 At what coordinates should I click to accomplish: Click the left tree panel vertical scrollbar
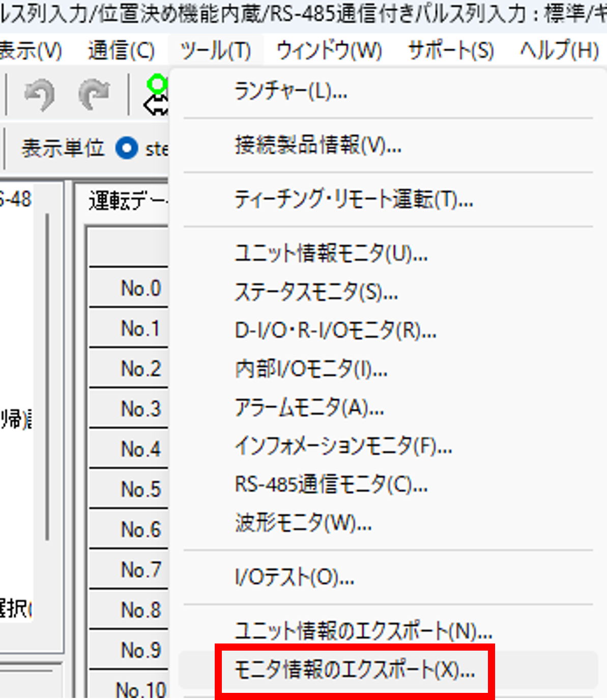47,377
